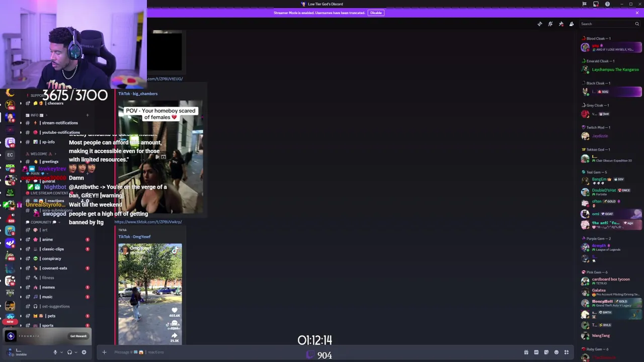Open the greetings channel
The height and width of the screenshot is (362, 644).
pos(58,161)
